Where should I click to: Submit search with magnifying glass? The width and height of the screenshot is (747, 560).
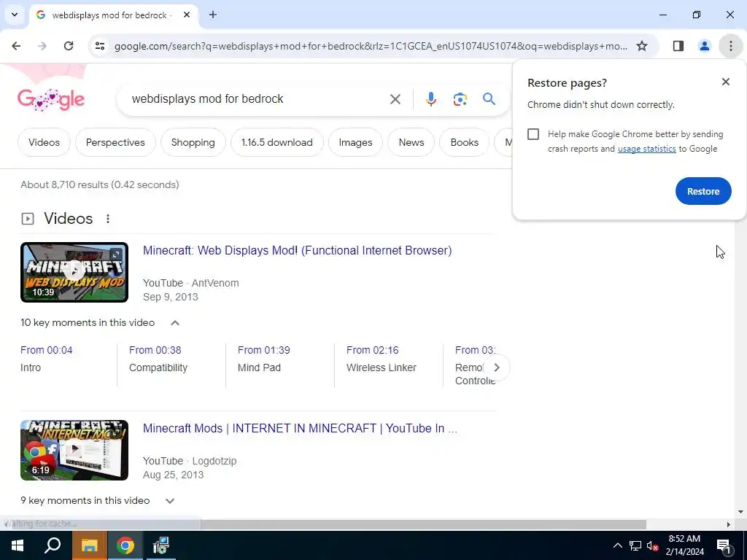tap(489, 99)
